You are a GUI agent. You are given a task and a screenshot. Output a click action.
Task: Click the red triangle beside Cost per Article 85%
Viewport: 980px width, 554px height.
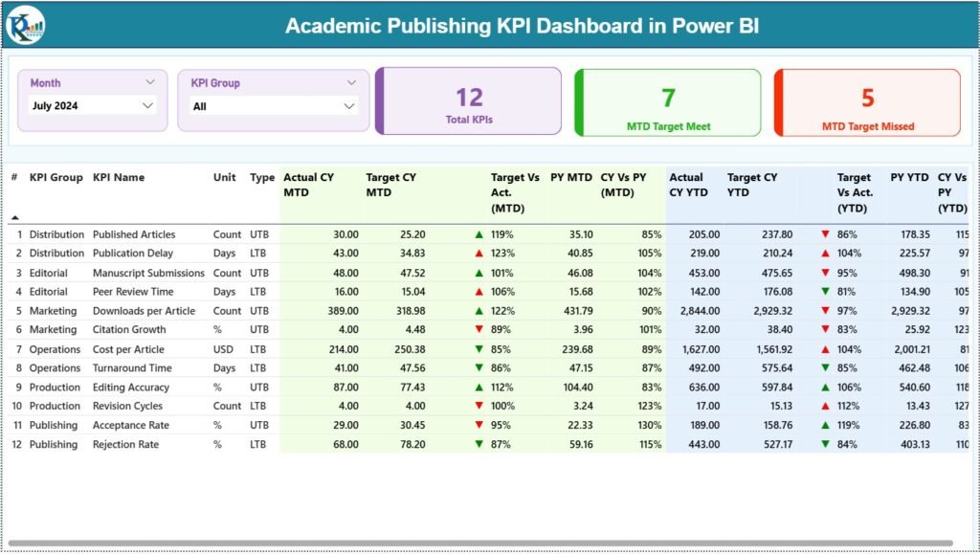[x=481, y=349]
